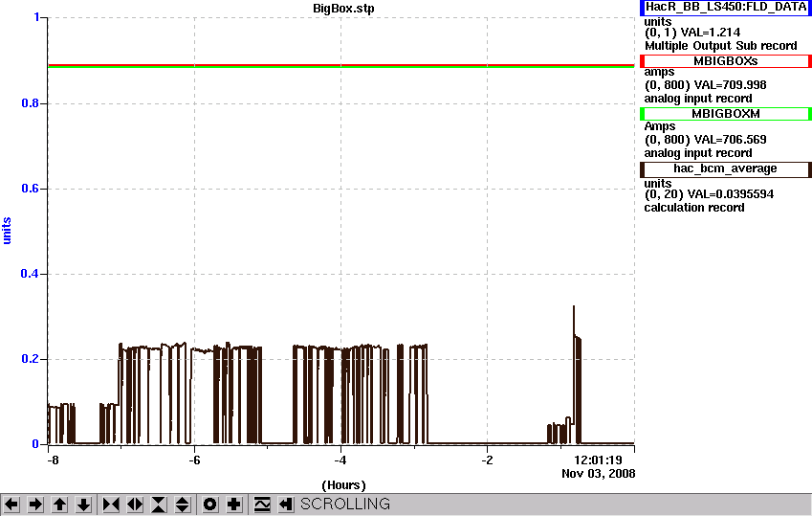Zoom out on the horizontal time axis
Viewport: 812px width, 516px height.
pyautogui.click(x=135, y=505)
